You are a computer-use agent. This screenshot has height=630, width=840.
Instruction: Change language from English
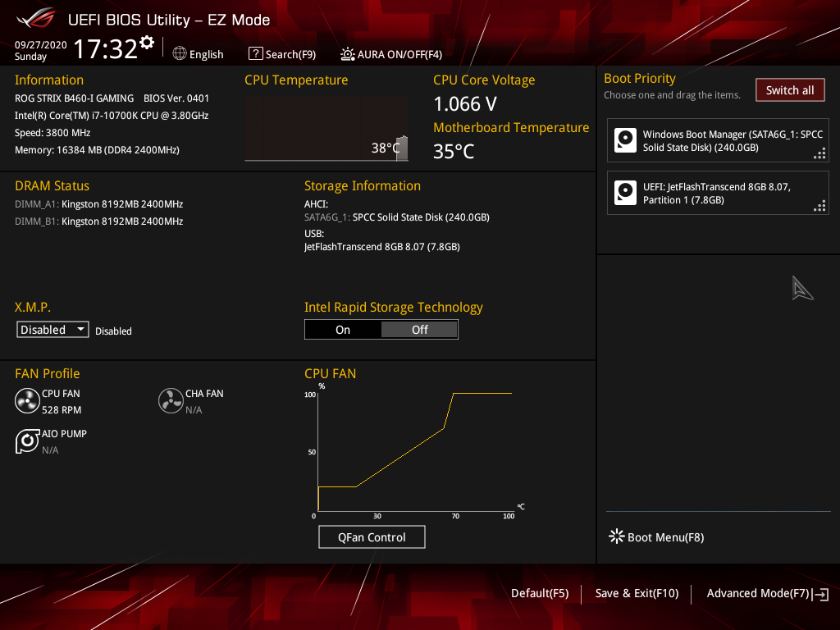199,54
